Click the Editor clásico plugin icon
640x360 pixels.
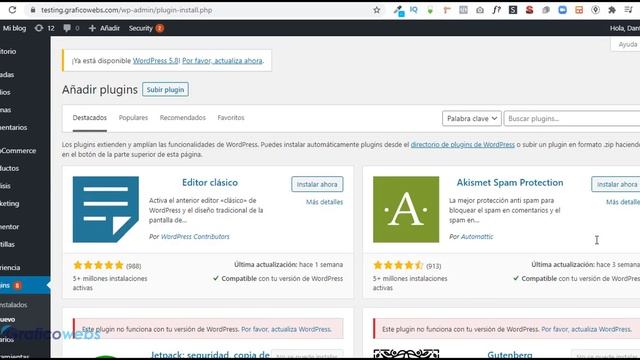click(106, 209)
